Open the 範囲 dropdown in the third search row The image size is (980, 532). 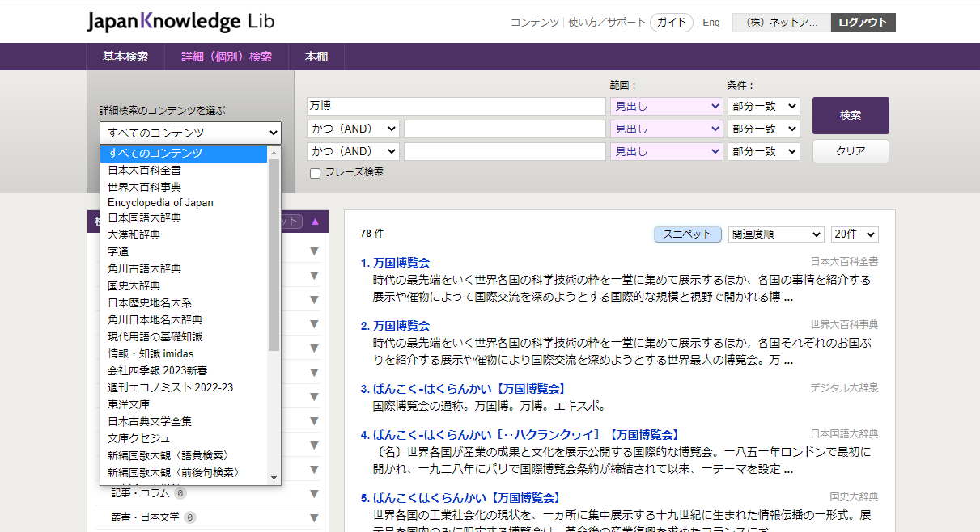pos(666,151)
